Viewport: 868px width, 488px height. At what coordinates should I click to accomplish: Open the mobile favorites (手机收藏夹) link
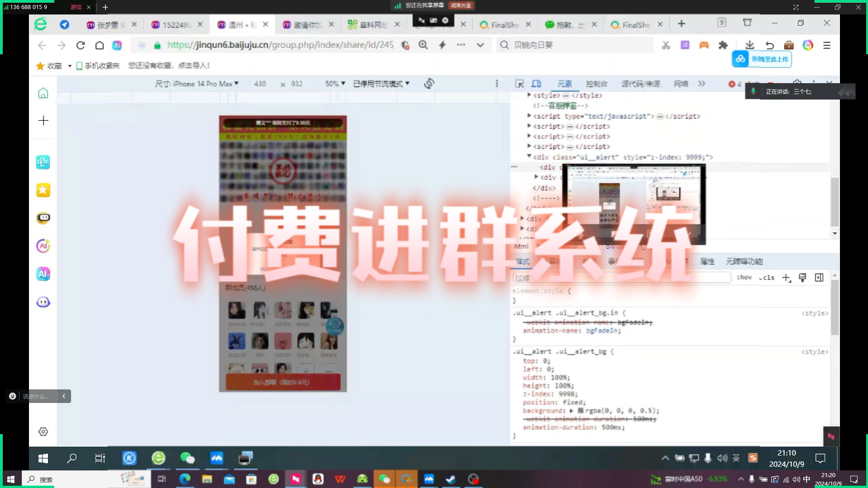pyautogui.click(x=98, y=66)
